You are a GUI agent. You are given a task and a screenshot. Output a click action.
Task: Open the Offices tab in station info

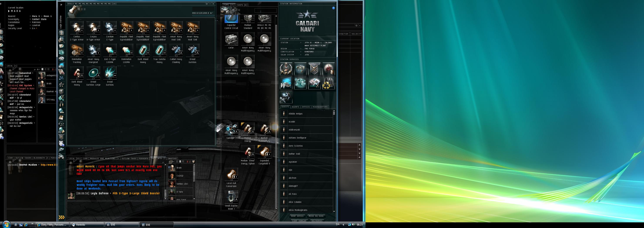[306, 107]
